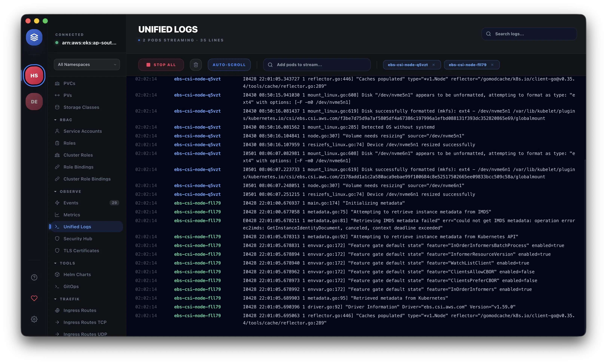The image size is (607, 364).
Task: Click the connected cluster arn:aws:eks name
Action: click(89, 43)
